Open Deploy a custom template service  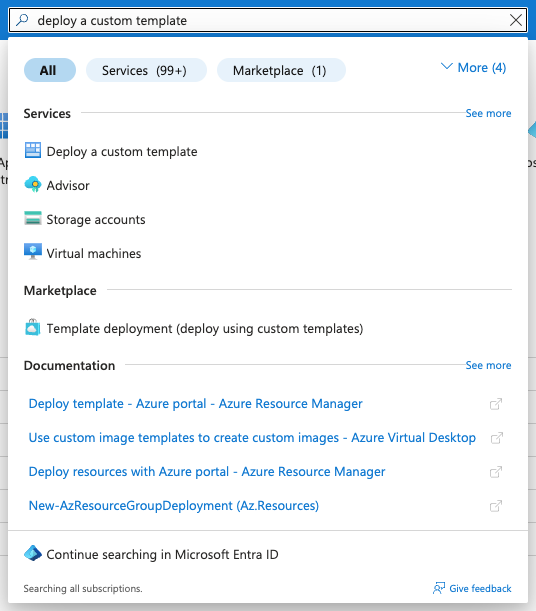point(122,152)
